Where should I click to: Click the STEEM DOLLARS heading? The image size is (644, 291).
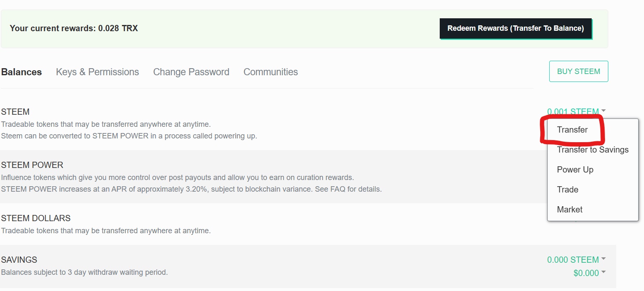point(36,218)
